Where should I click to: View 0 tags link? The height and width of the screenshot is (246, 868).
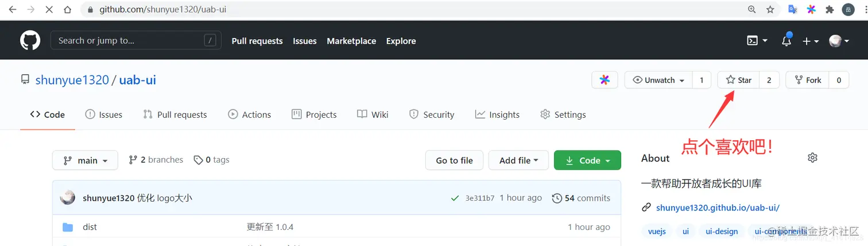[212, 160]
